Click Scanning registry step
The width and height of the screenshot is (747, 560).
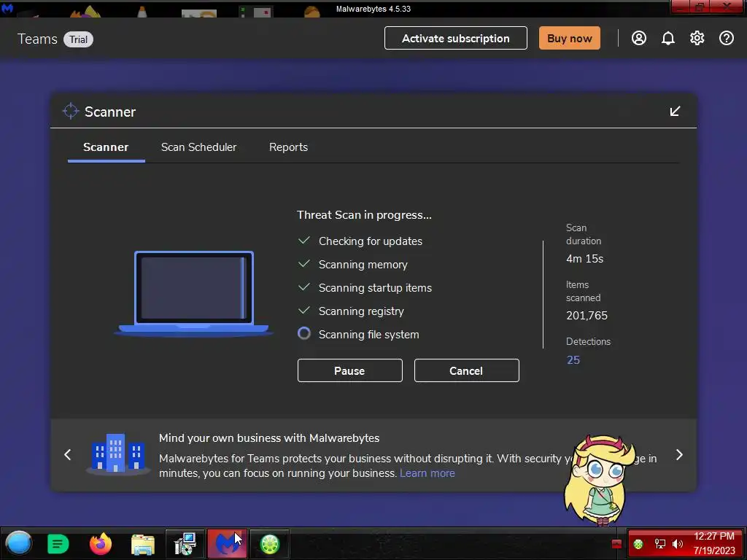click(x=361, y=311)
